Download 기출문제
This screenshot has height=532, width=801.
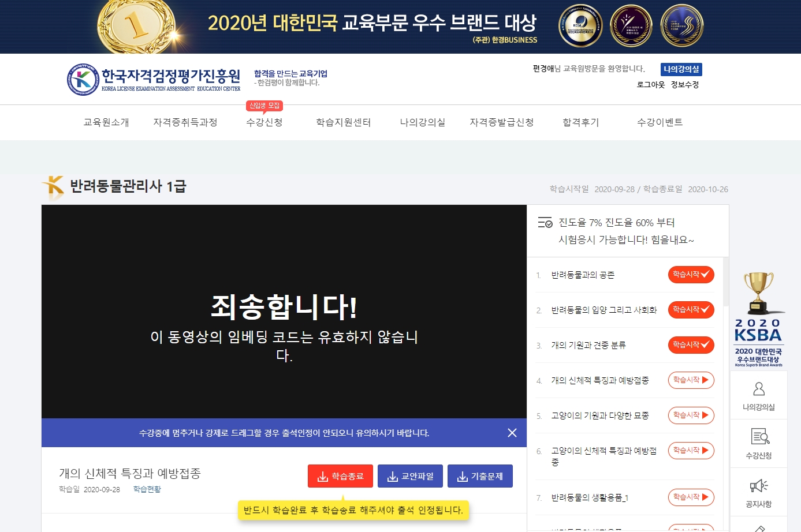(480, 476)
